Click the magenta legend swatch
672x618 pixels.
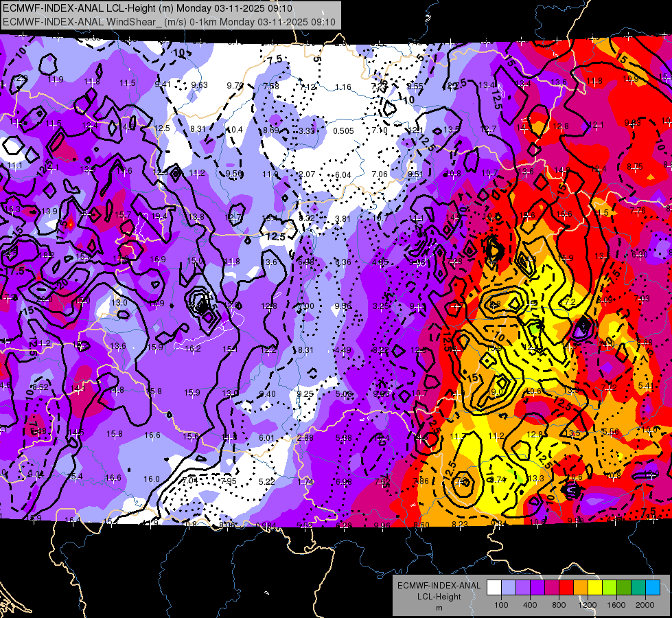pyautogui.click(x=552, y=588)
